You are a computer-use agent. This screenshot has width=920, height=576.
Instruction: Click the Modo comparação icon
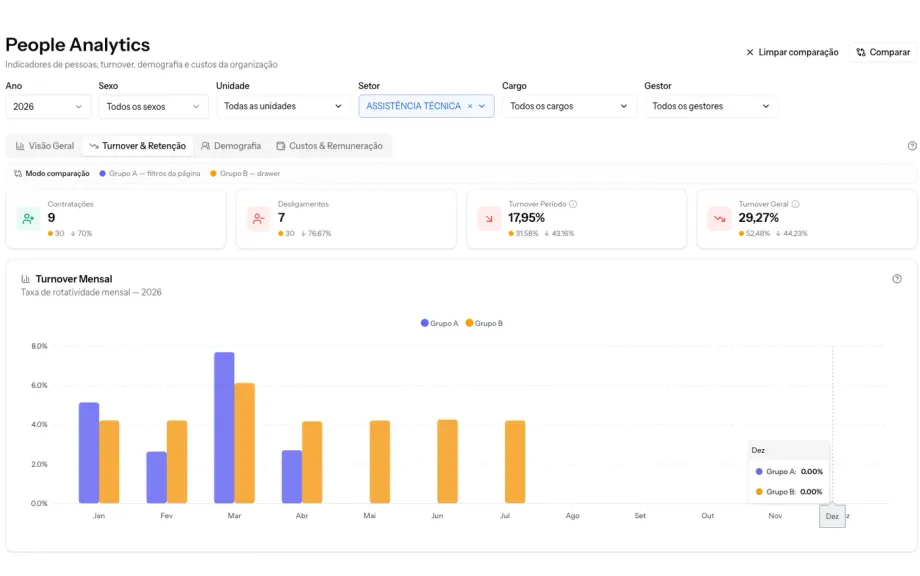point(18,174)
